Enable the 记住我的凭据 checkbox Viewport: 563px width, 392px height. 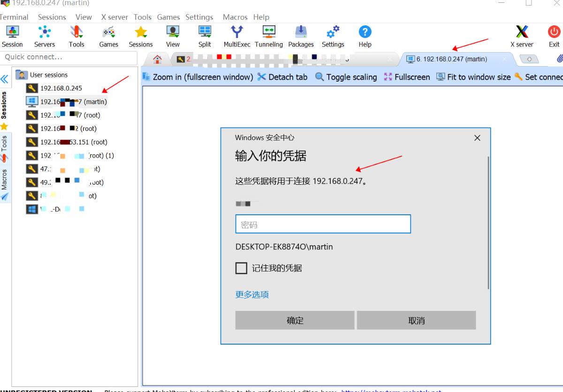(241, 268)
